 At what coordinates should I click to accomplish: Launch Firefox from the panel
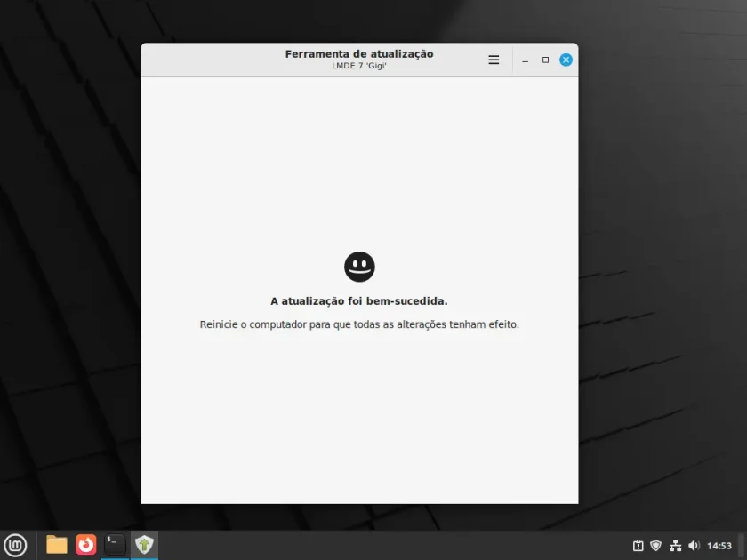(85, 545)
